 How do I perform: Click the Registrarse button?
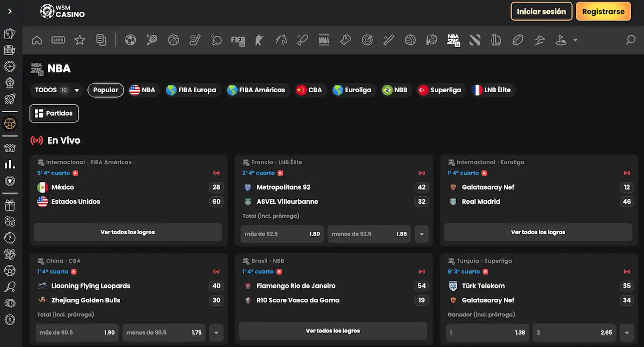[x=603, y=11]
